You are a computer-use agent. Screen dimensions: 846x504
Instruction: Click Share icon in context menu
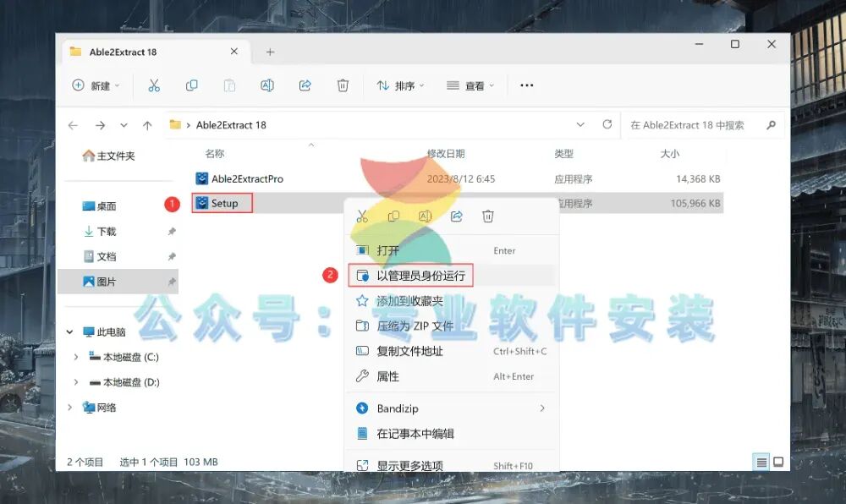pos(457,216)
